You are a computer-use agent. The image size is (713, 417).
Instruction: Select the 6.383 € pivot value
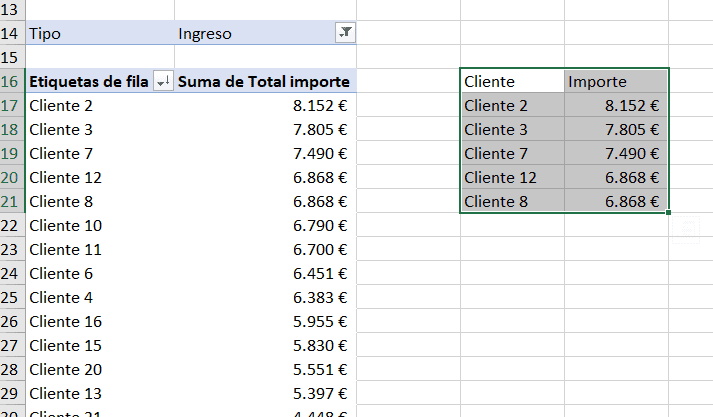point(266,297)
